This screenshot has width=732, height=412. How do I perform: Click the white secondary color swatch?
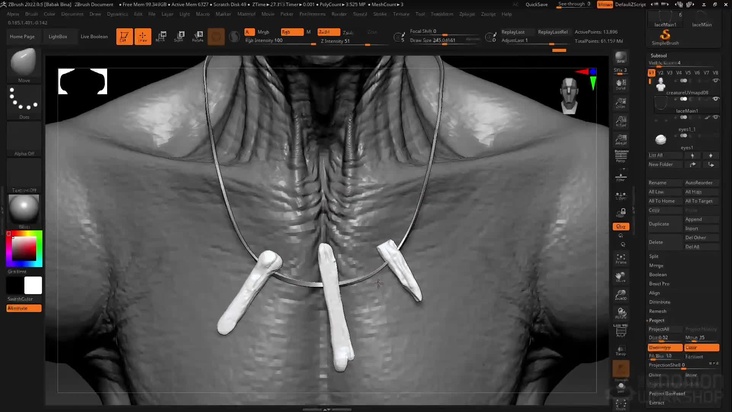(x=33, y=286)
